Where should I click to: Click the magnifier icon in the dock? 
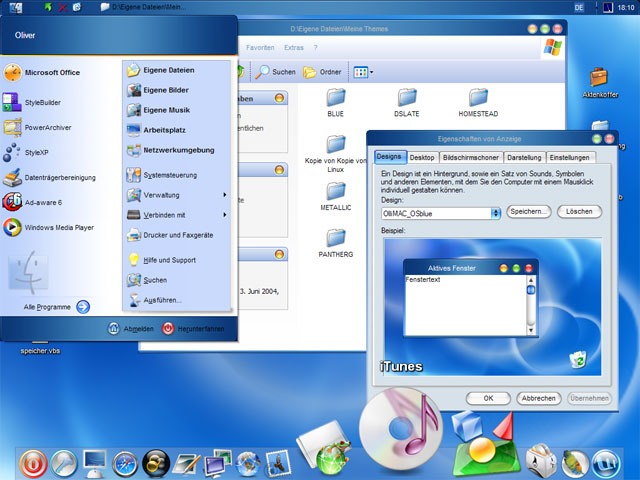point(65,463)
